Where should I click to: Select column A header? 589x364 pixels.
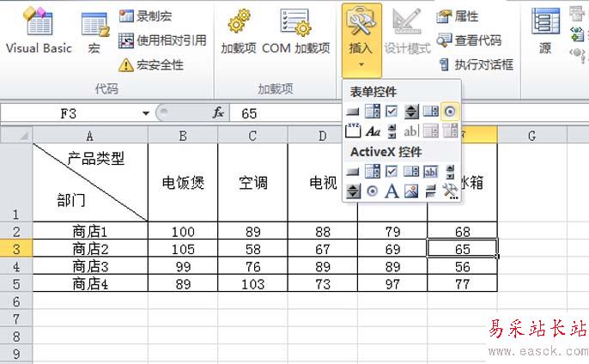click(90, 136)
